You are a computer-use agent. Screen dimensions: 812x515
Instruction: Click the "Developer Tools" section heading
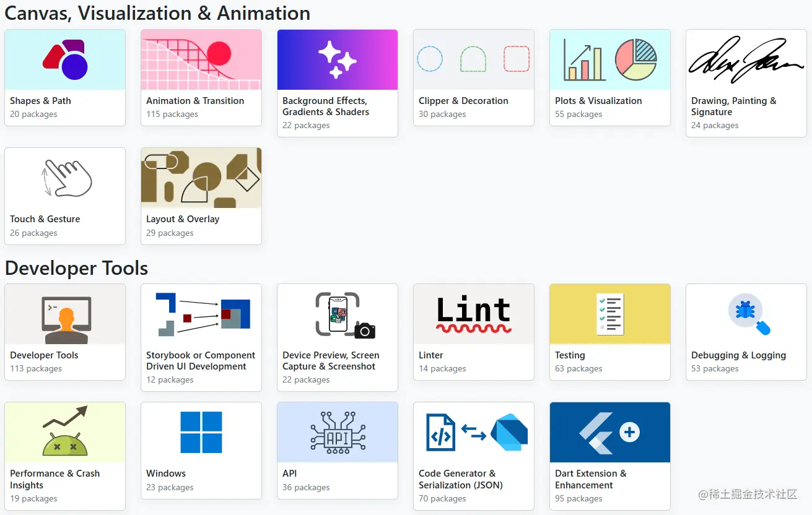coord(76,268)
